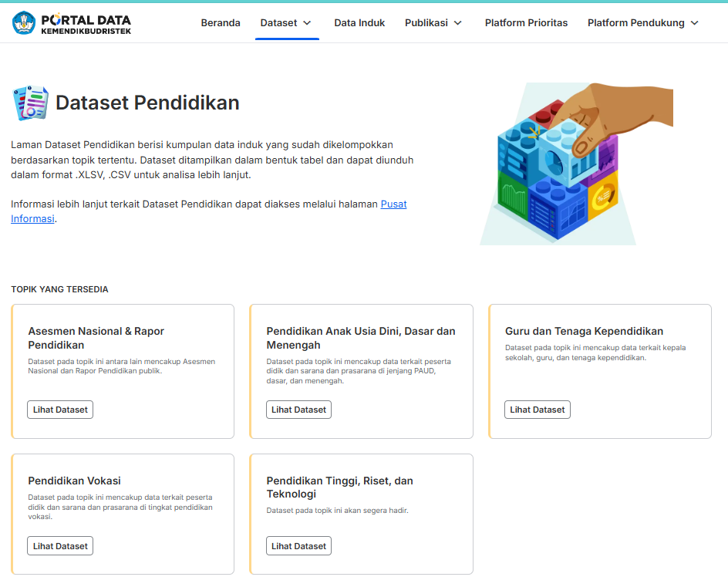
Task: Click Lihat Dataset for Pendidikan Tinggi, Riset
Action: [298, 546]
